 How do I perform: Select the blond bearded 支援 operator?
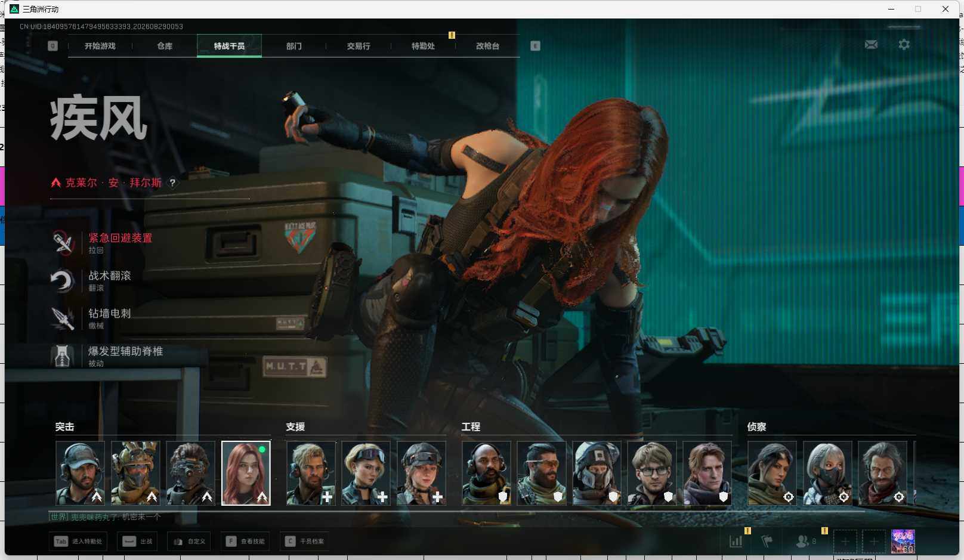click(311, 473)
